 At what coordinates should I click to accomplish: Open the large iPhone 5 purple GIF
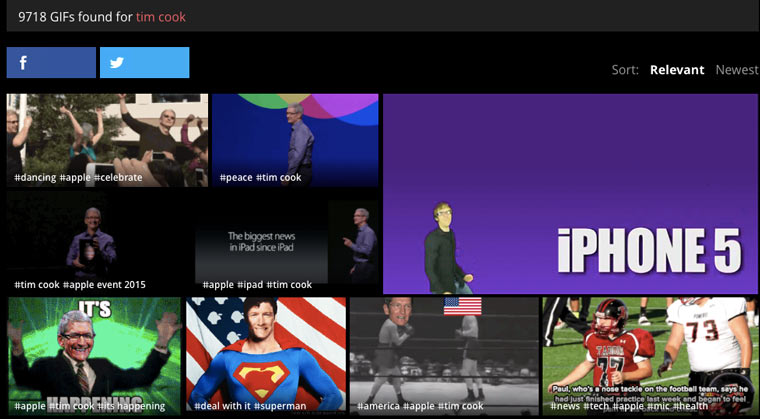pos(570,194)
